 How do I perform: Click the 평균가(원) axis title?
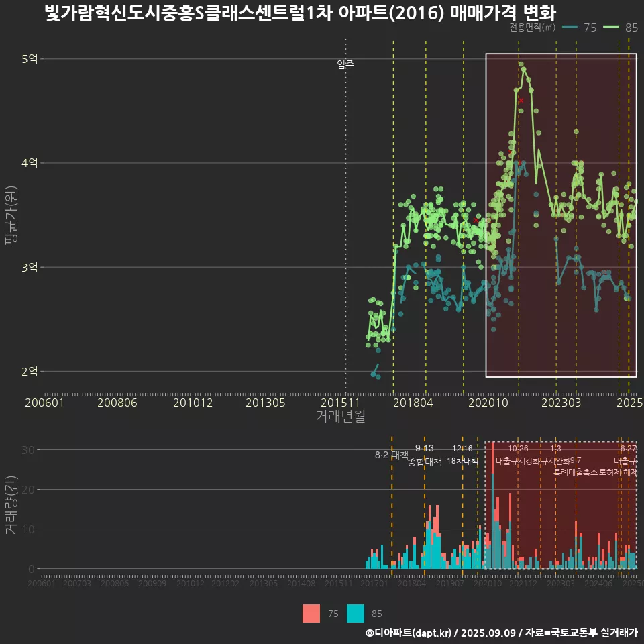coord(11,215)
